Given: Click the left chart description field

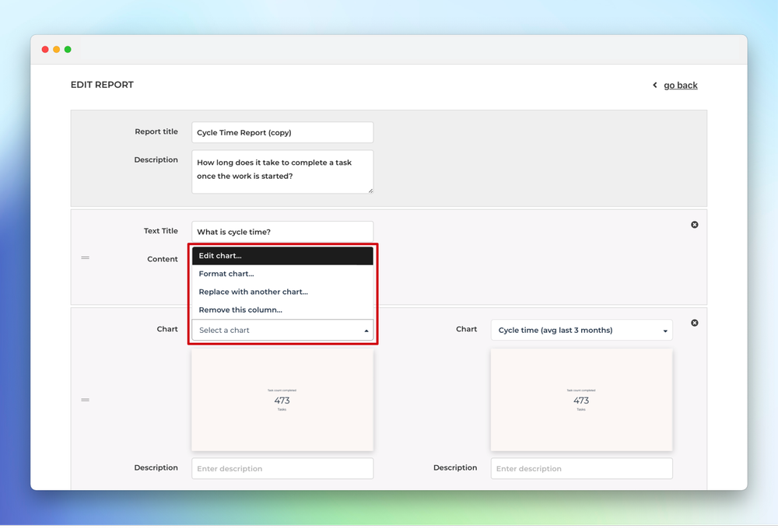Looking at the screenshot, I should click(282, 468).
